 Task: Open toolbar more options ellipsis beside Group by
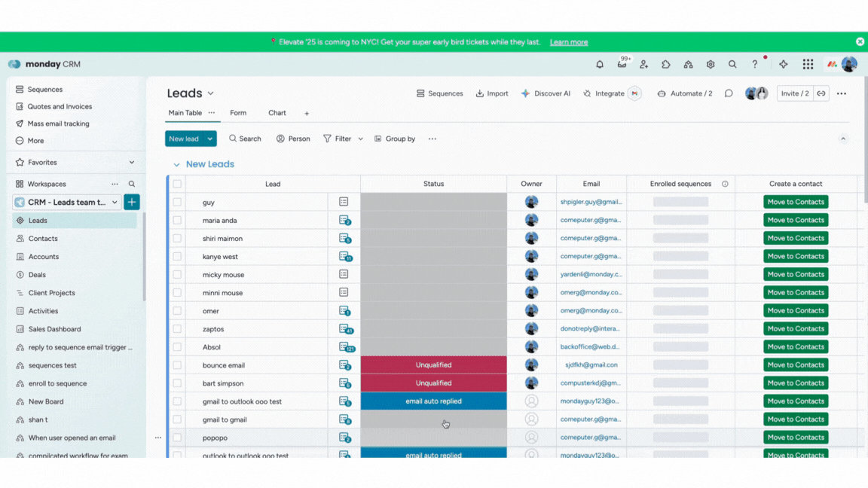point(432,139)
